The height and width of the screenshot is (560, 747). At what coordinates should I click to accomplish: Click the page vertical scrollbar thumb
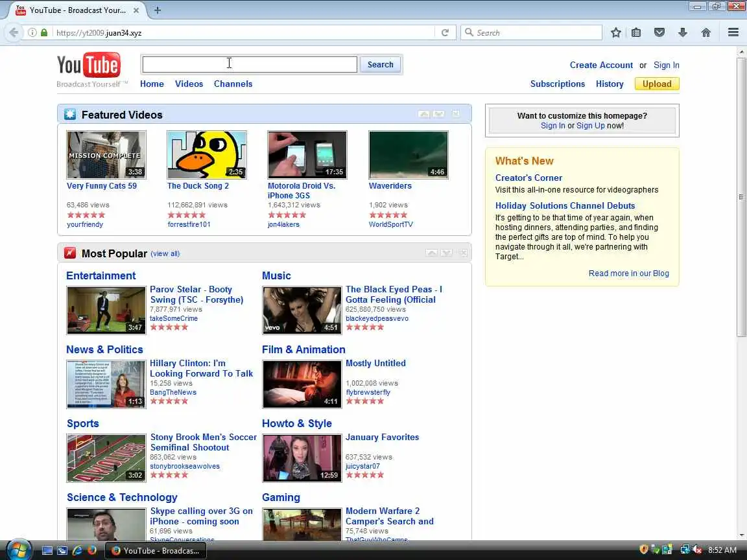point(741,196)
